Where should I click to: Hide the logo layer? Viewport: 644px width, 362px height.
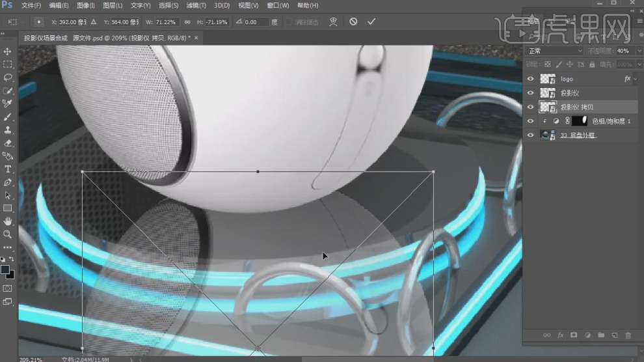[530, 79]
